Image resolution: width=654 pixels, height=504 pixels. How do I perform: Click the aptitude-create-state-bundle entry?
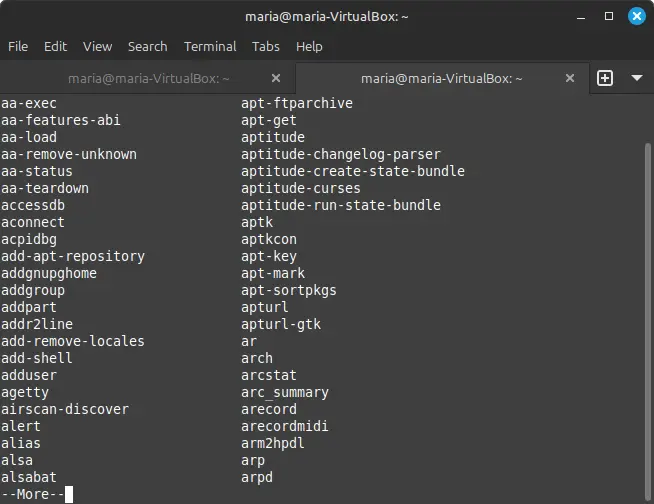(x=353, y=171)
